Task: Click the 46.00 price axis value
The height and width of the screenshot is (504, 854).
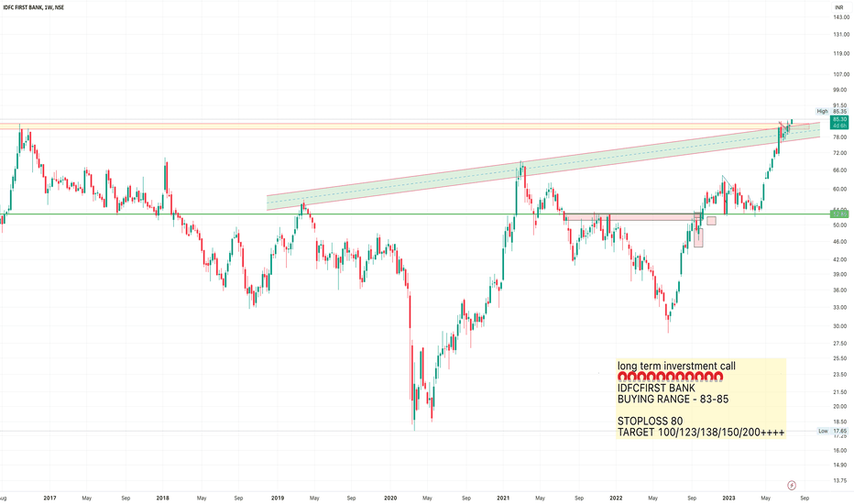Action: coord(840,242)
